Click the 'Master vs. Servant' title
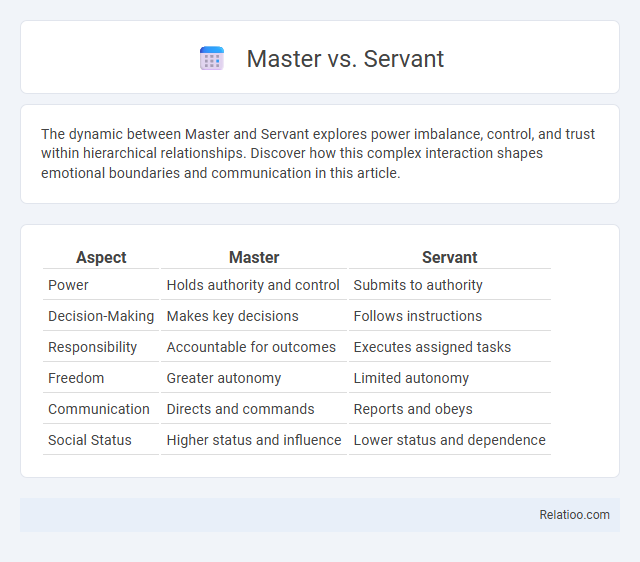 tap(345, 59)
